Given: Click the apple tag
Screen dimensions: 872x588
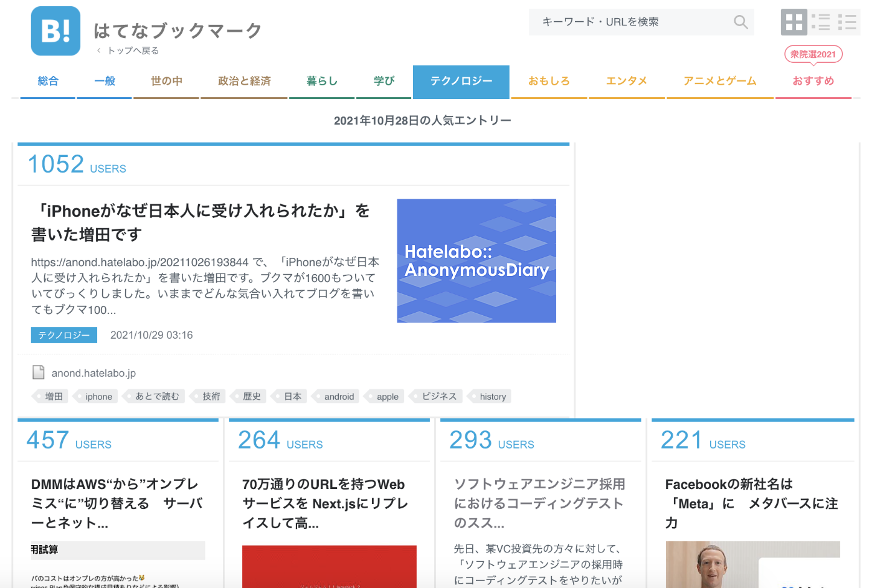Looking at the screenshot, I should tap(384, 396).
